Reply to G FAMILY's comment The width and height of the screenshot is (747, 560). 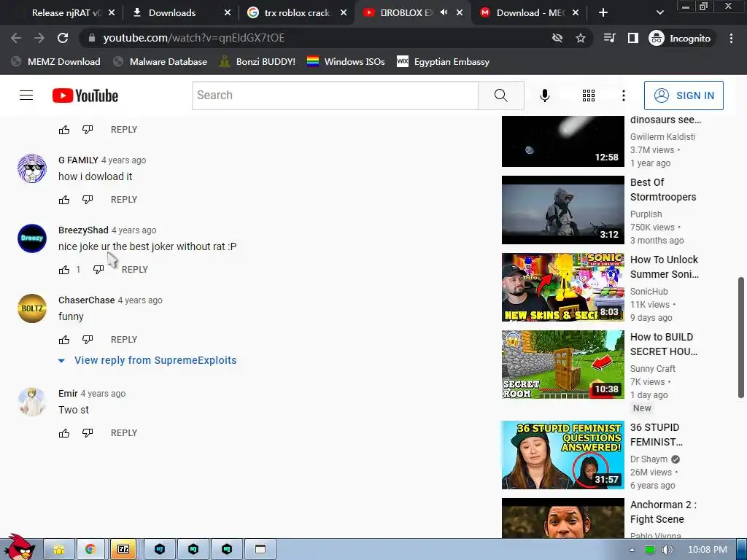tap(124, 200)
